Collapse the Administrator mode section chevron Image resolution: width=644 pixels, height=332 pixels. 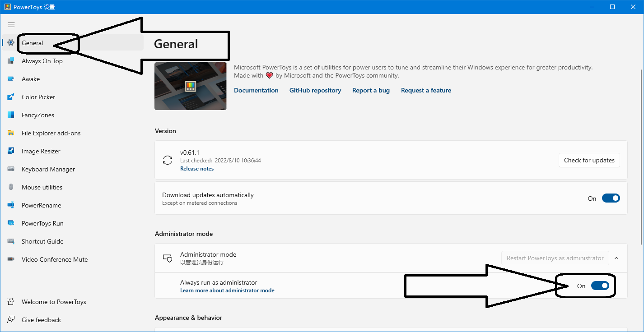[616, 258]
